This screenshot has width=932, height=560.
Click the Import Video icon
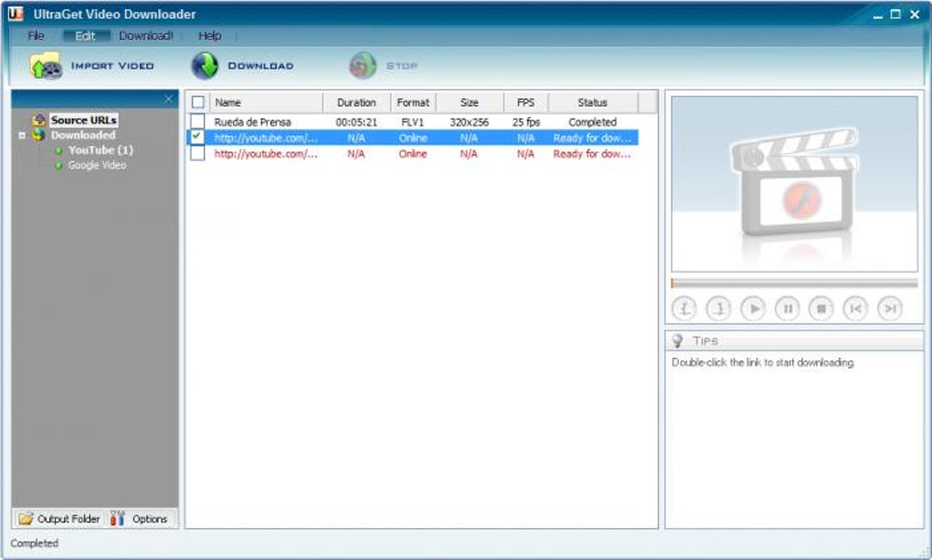coord(46,66)
